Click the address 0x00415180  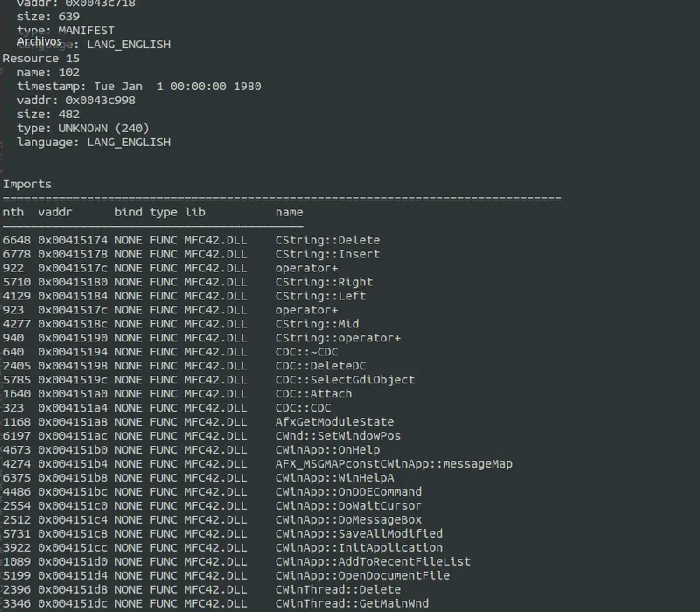coord(73,282)
